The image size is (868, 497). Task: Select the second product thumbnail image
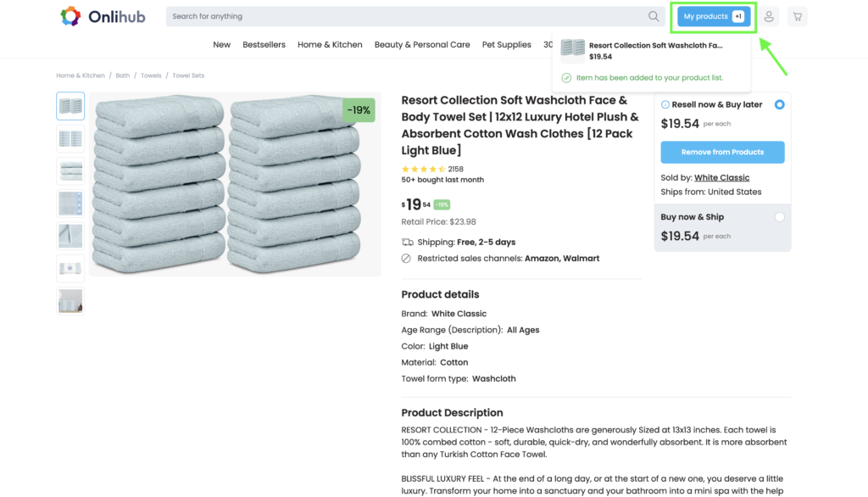coord(70,138)
